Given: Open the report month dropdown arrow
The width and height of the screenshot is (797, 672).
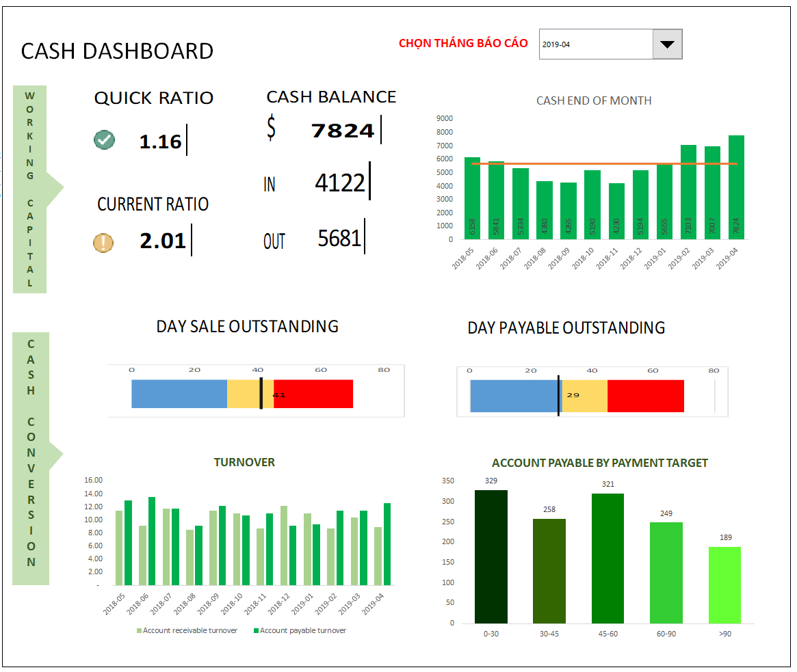Looking at the screenshot, I should coord(667,44).
